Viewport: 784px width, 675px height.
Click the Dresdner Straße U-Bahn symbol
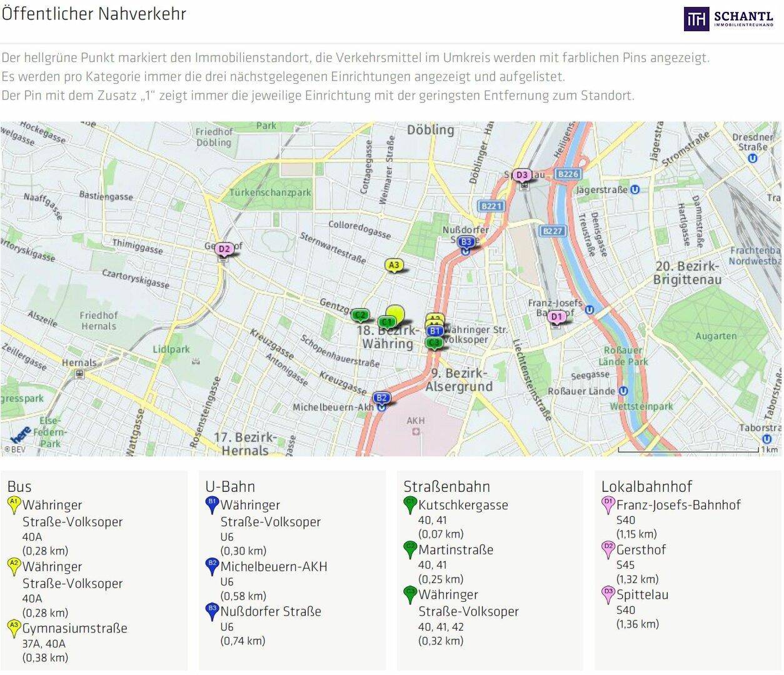coord(753,158)
